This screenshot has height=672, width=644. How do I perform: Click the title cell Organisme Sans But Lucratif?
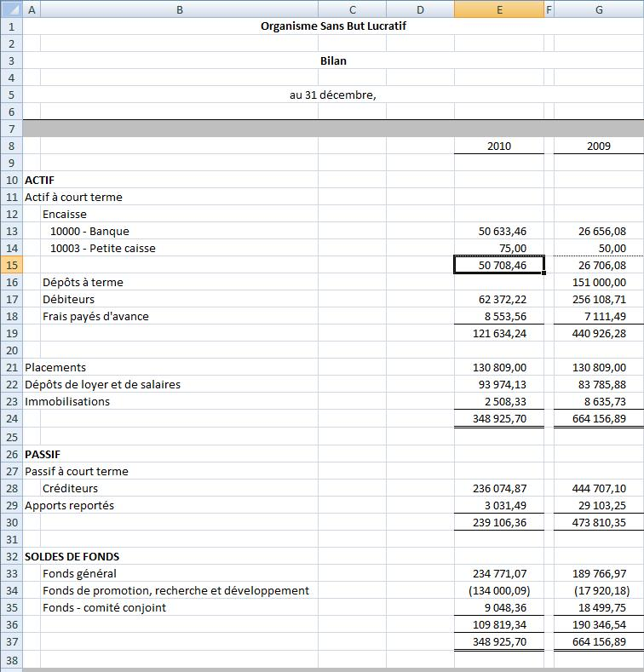[332, 26]
